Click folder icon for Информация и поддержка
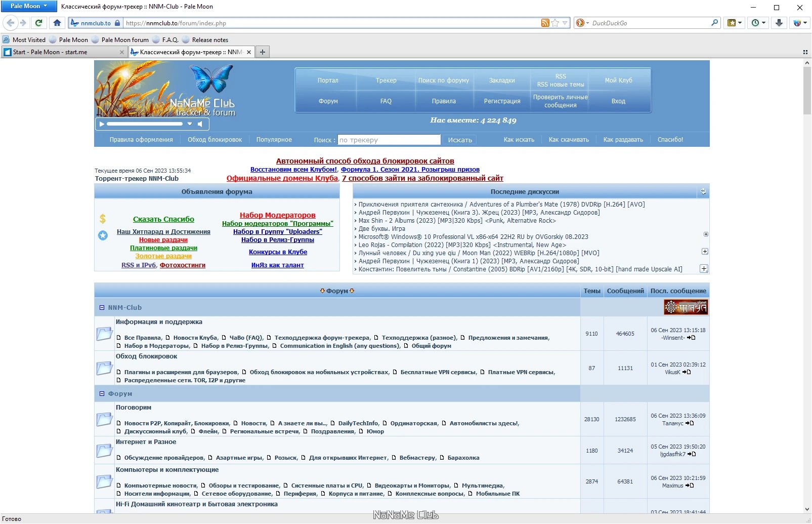812x524 pixels. pyautogui.click(x=104, y=334)
